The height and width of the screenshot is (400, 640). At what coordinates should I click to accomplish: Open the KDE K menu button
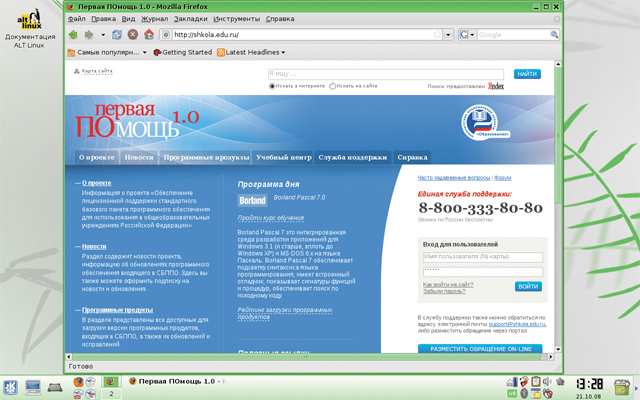(x=10, y=387)
